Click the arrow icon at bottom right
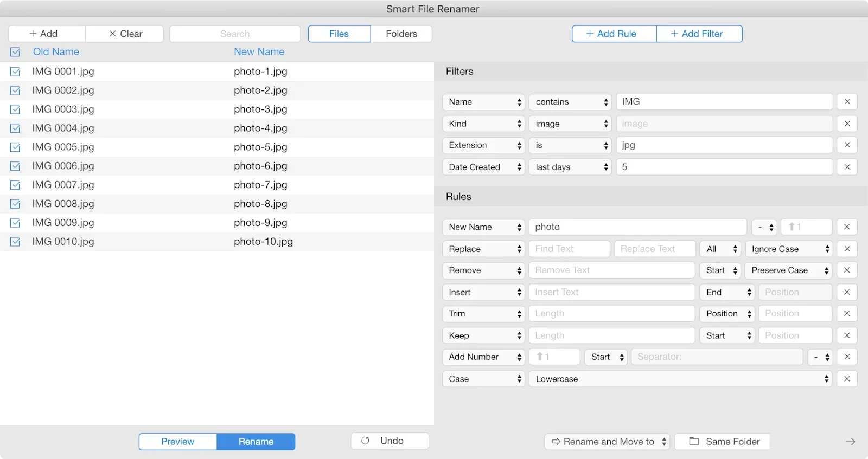The image size is (868, 459). click(850, 442)
